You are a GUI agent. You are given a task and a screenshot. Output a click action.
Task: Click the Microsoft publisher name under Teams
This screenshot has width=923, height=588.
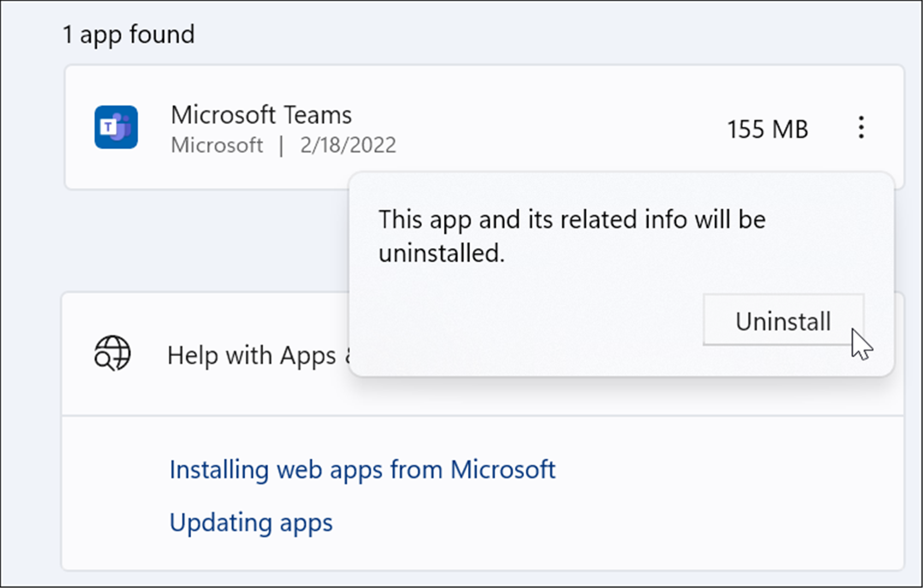coord(216,145)
